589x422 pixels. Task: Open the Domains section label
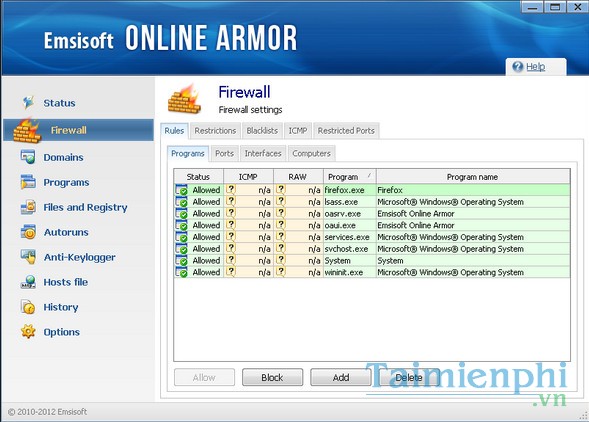coord(63,157)
